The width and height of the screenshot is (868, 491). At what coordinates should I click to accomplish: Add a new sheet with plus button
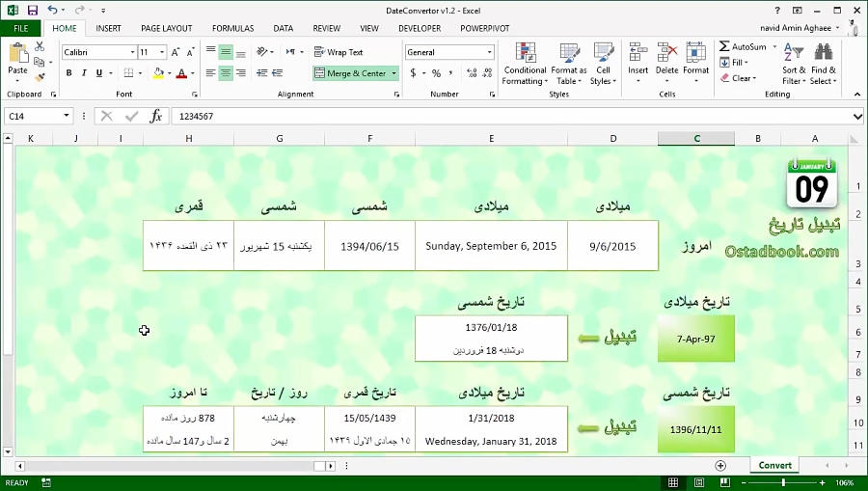[720, 466]
